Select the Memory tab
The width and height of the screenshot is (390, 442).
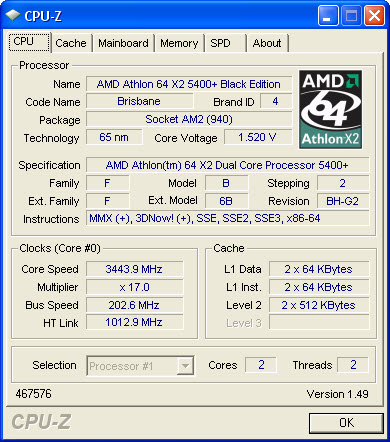click(x=179, y=43)
